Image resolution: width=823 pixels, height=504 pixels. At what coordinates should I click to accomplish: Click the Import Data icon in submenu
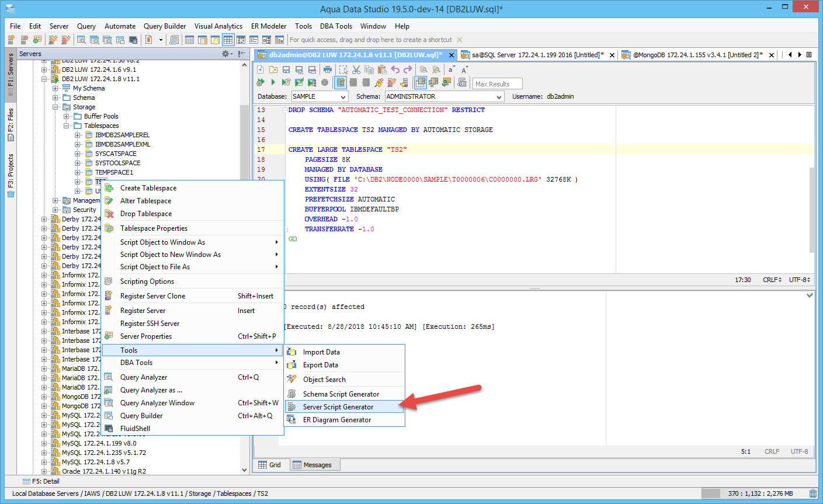[x=292, y=352]
